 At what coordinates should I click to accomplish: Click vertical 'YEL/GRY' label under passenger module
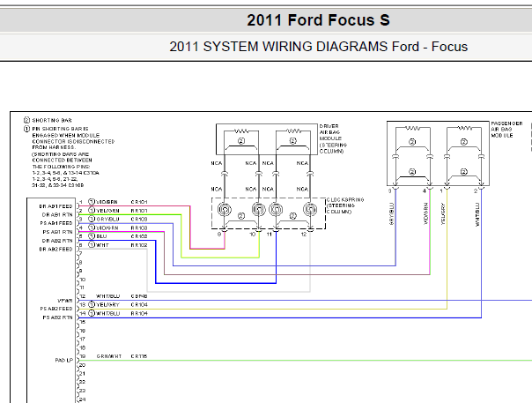click(443, 213)
